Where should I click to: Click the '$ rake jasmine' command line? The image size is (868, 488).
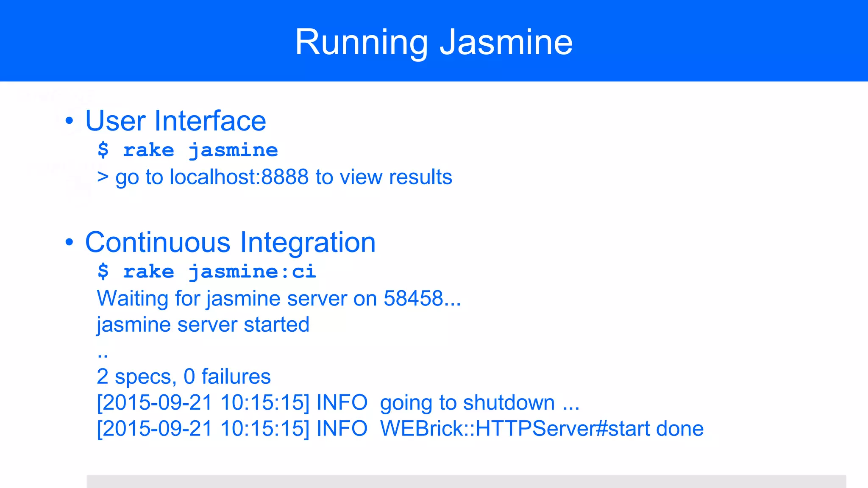[188, 150]
